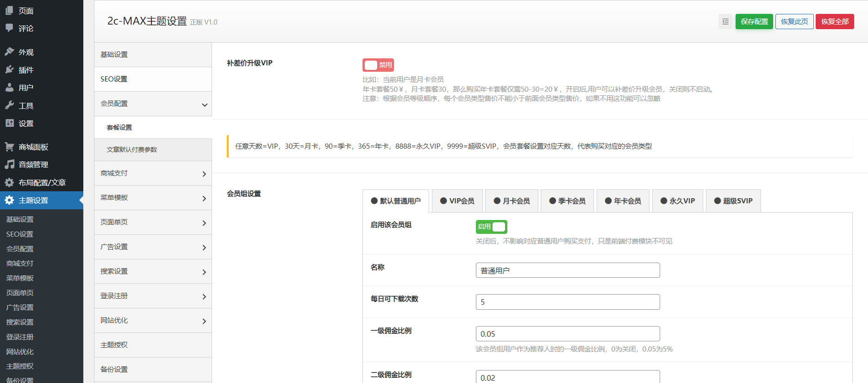Click the 页面 pages icon in sidebar
The width and height of the screenshot is (868, 383).
click(9, 10)
